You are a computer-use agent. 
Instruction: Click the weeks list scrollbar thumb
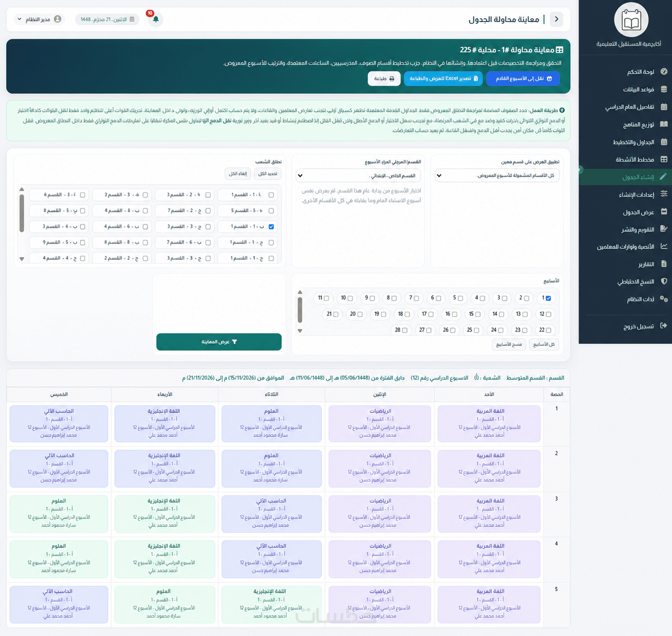click(300, 310)
